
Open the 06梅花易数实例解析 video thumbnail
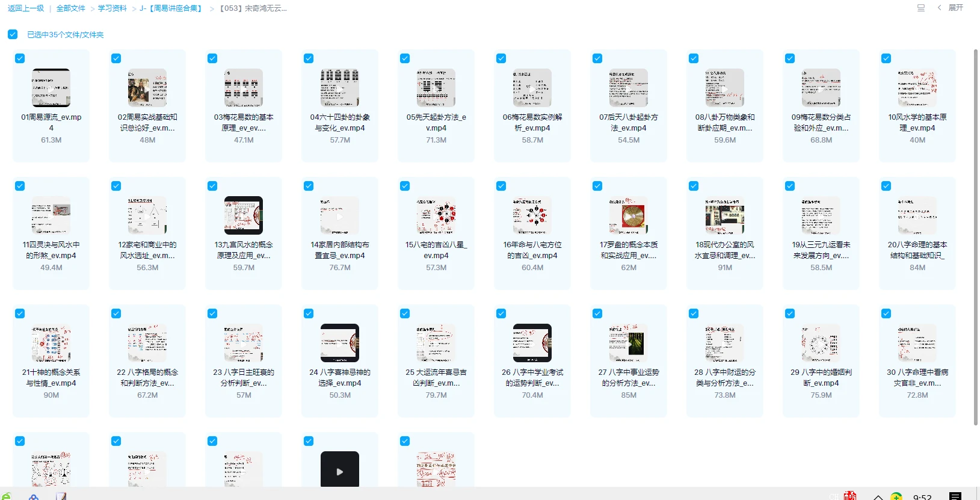[532, 88]
